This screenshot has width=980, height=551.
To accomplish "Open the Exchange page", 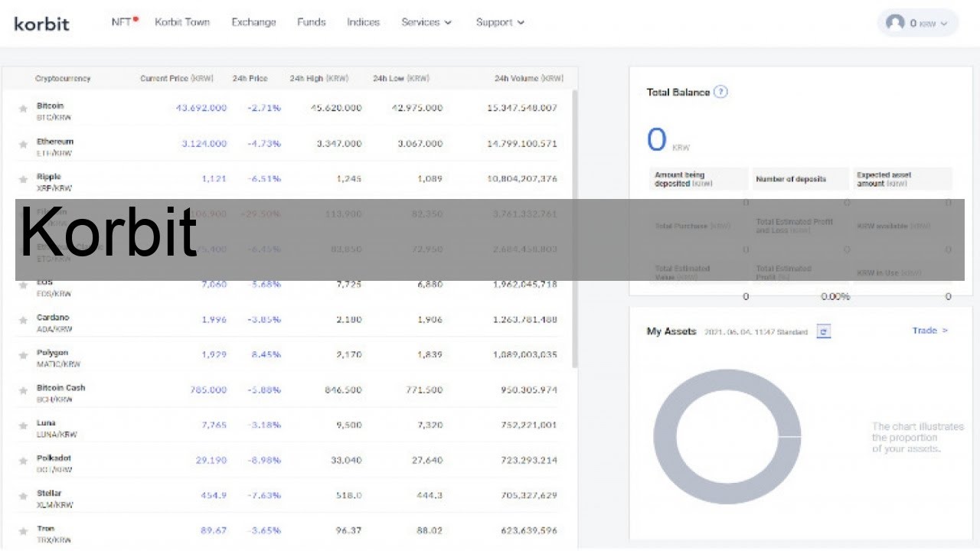I will tap(253, 22).
